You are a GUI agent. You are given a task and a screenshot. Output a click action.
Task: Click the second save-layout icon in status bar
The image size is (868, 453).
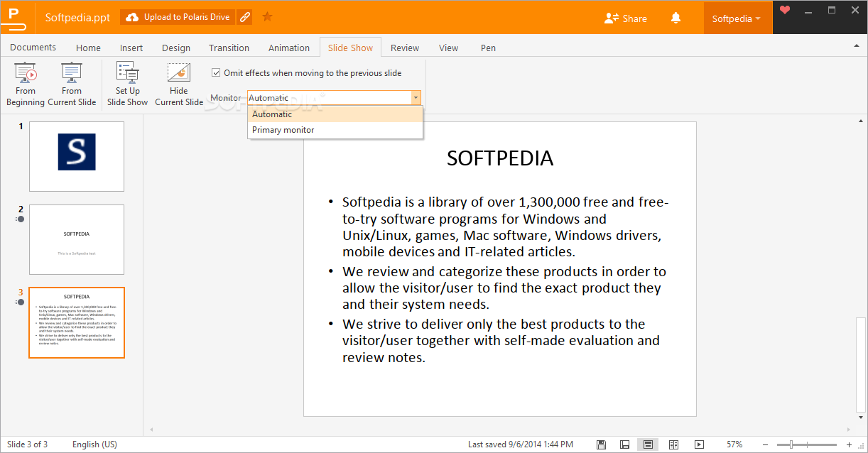click(624, 444)
